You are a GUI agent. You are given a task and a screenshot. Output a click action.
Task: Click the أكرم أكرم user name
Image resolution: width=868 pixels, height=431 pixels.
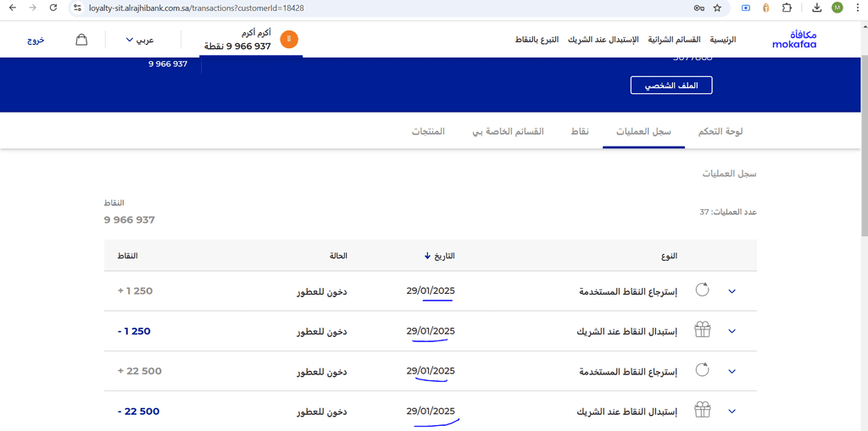click(256, 34)
